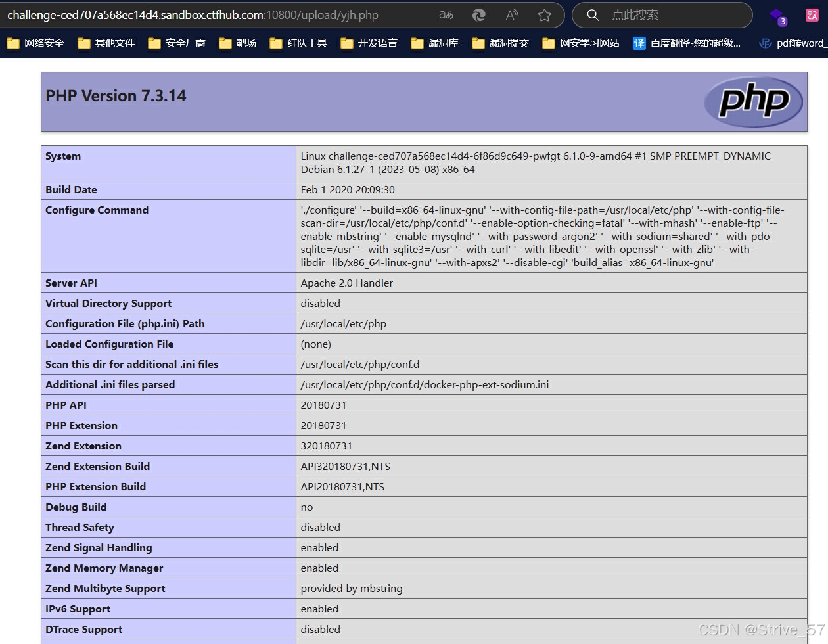Image resolution: width=828 pixels, height=644 pixels.
Task: Click the Zend Signal Handling label
Action: (x=99, y=548)
